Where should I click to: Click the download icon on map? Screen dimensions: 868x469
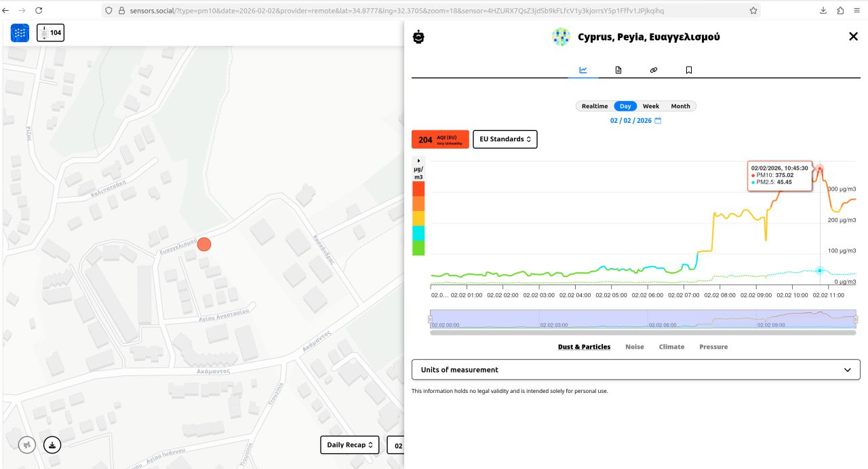click(52, 445)
